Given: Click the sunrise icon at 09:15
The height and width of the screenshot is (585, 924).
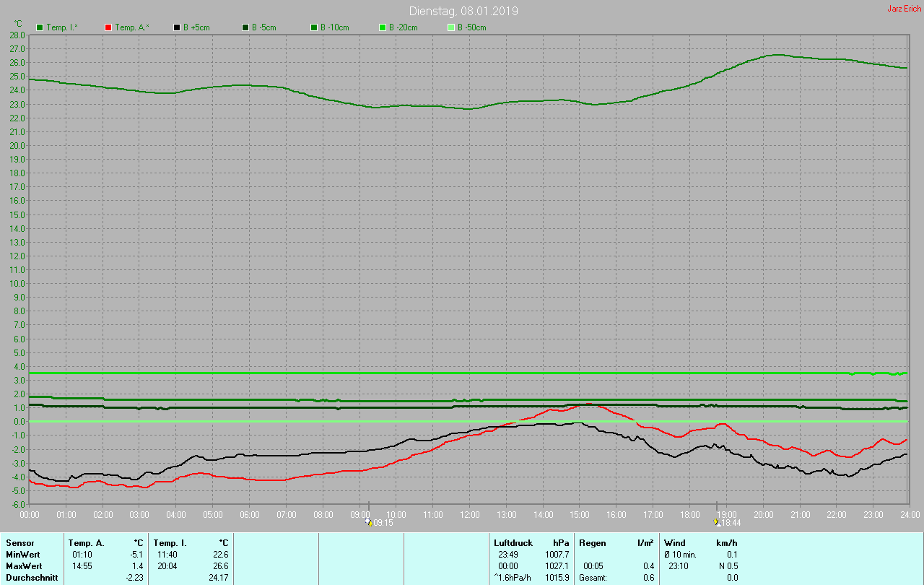Looking at the screenshot, I should (369, 522).
